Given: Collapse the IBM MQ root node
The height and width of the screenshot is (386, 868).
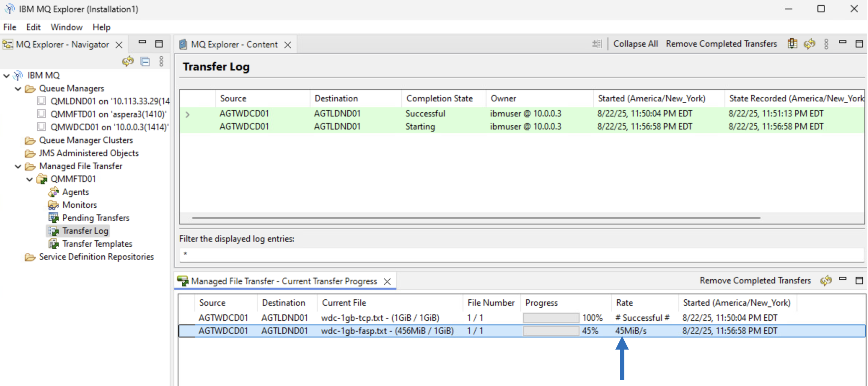Looking at the screenshot, I should pyautogui.click(x=6, y=75).
